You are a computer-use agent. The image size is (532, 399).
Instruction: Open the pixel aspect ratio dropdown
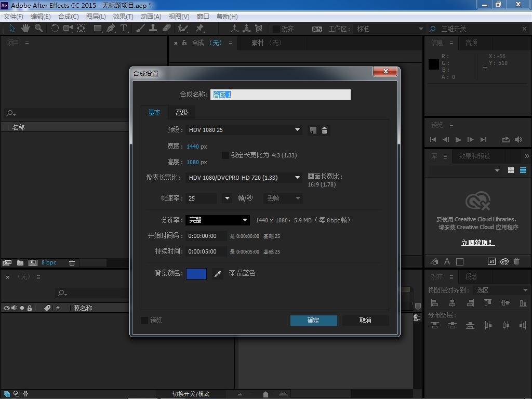pos(244,178)
